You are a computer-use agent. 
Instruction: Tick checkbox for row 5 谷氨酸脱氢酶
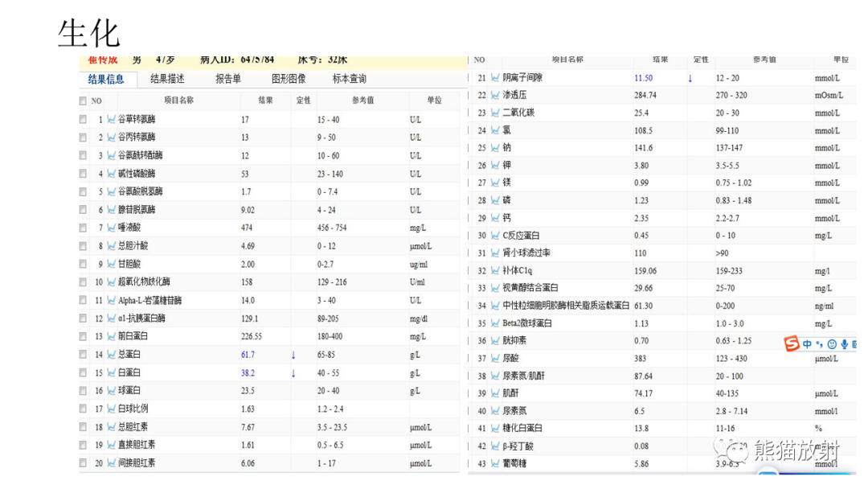[x=83, y=191]
